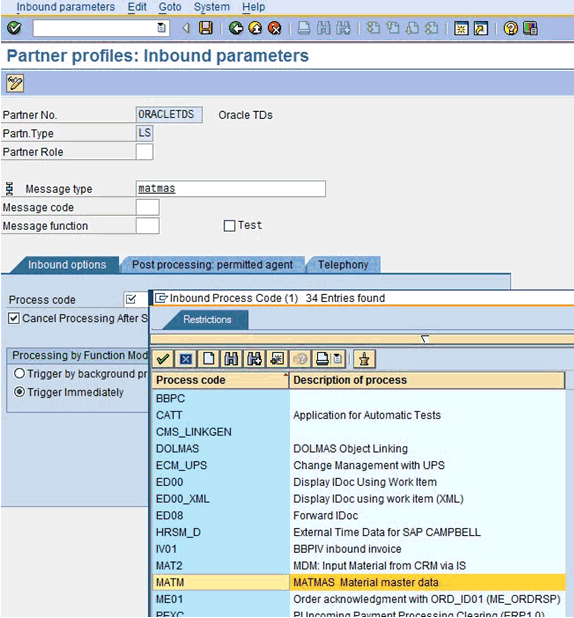
Task: Go to Next Page icon
Action: 412,28
